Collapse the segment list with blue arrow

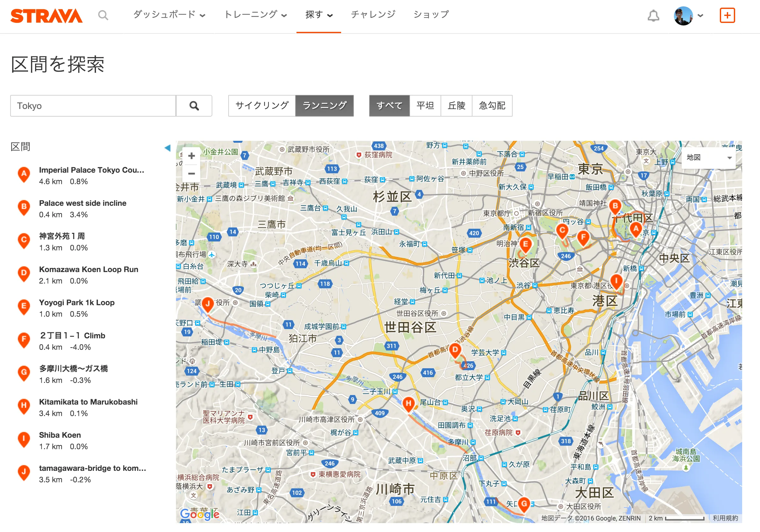click(168, 148)
